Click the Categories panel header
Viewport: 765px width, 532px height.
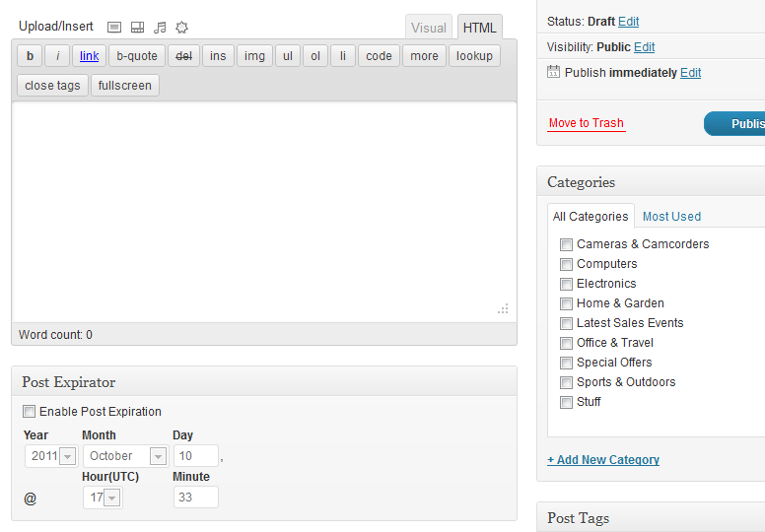click(651, 182)
